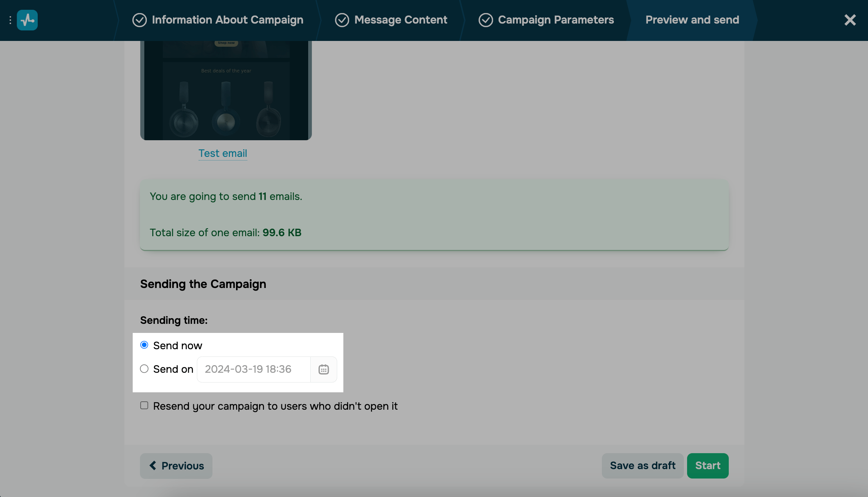
Task: Select the Send now radio option
Action: point(144,345)
